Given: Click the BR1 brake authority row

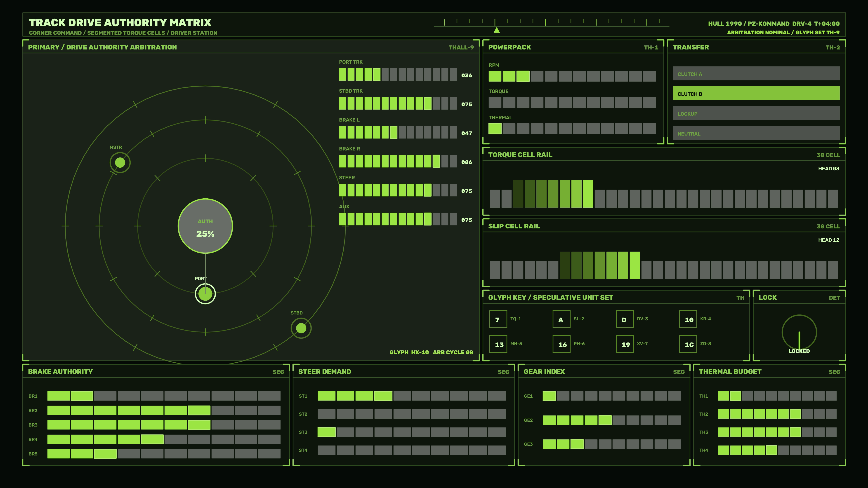Looking at the screenshot, I should (x=164, y=396).
